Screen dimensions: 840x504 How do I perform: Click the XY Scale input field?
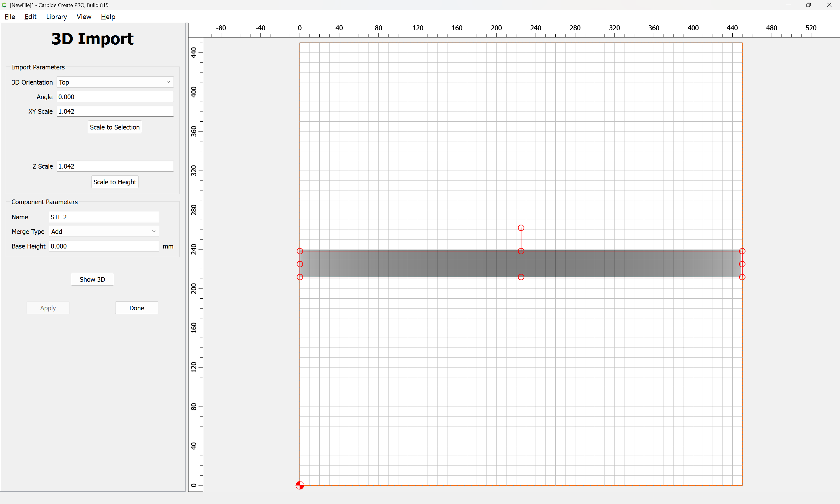click(x=115, y=111)
